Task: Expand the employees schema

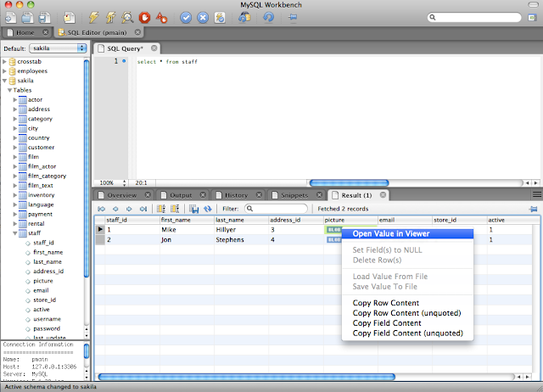Action: (5, 71)
